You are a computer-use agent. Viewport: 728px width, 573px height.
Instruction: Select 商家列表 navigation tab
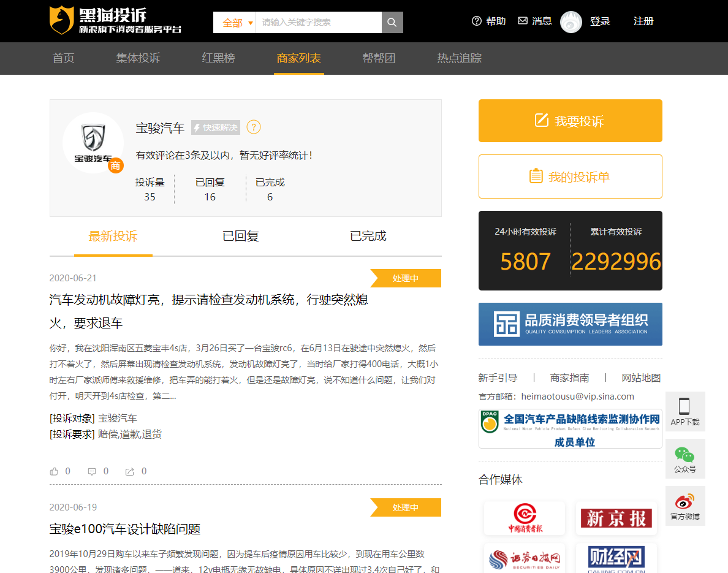298,58
